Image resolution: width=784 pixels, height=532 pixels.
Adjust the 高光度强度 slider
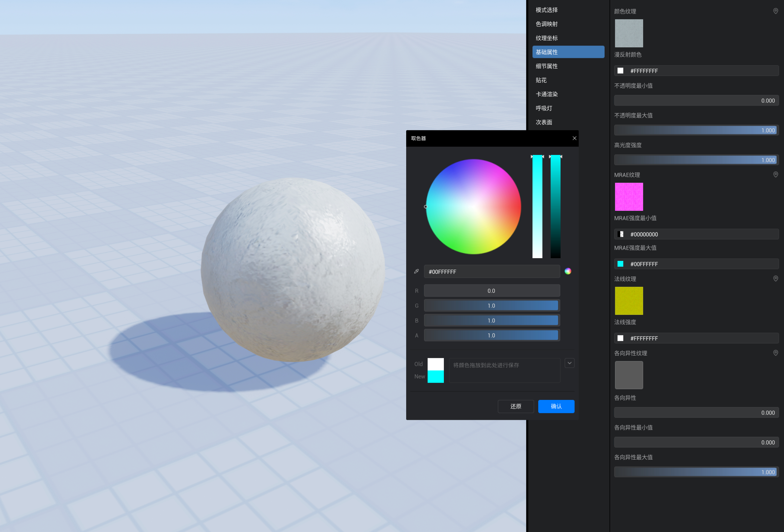(x=696, y=160)
